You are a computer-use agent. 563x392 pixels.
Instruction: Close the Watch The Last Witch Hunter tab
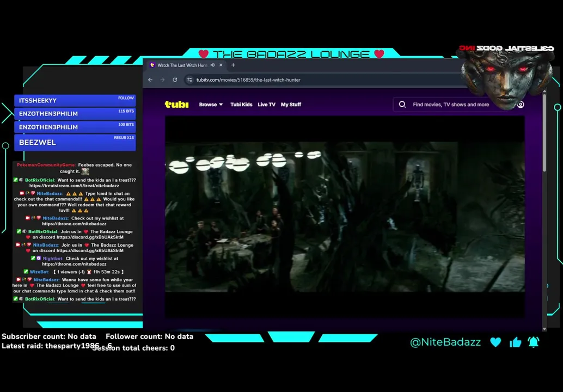[221, 65]
